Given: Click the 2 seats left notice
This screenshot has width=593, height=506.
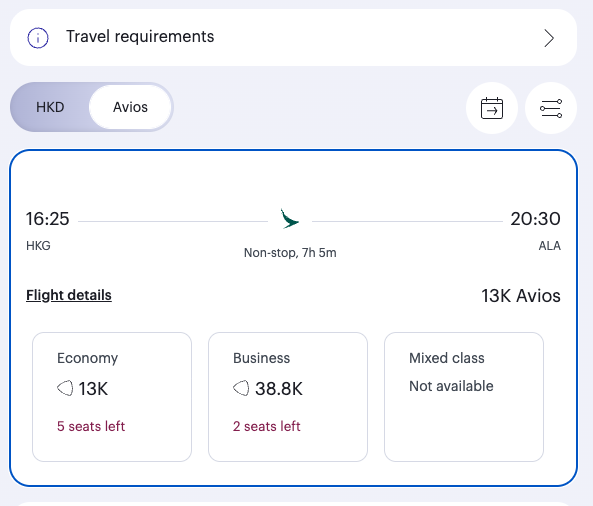Looking at the screenshot, I should click(x=267, y=426).
